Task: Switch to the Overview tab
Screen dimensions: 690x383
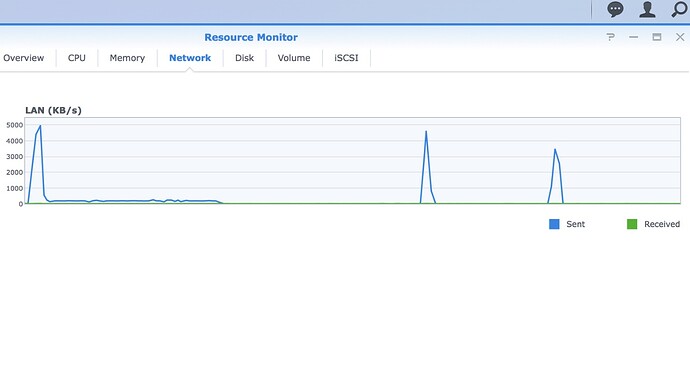Action: tap(24, 58)
